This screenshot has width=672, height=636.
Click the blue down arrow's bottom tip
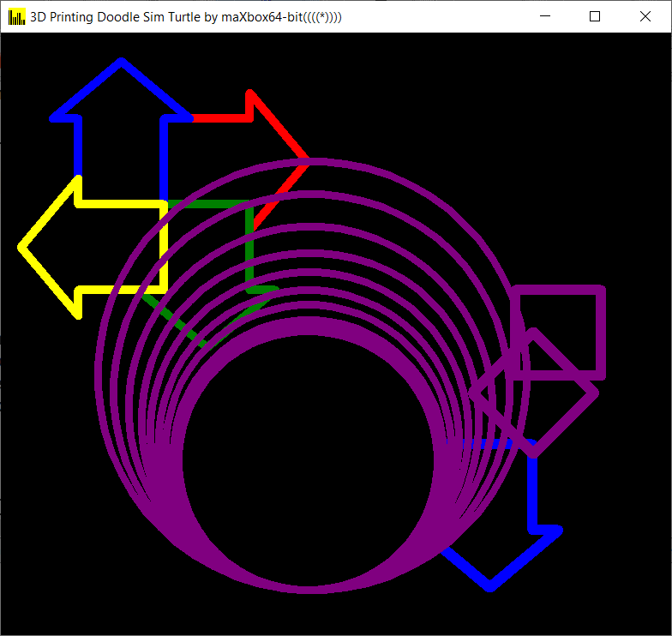pos(489,587)
